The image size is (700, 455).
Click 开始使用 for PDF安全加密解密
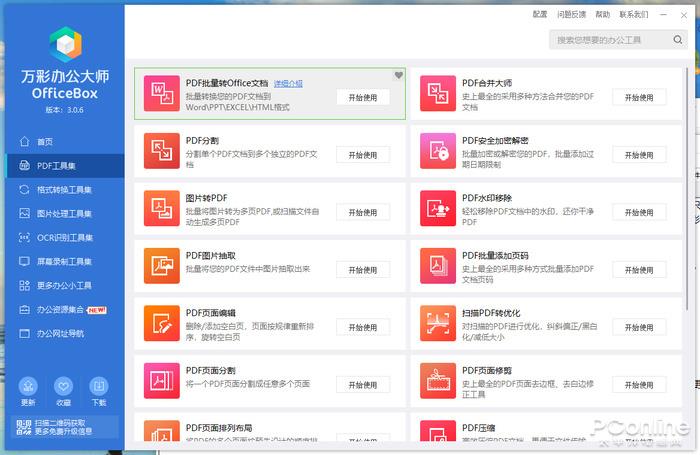point(639,155)
